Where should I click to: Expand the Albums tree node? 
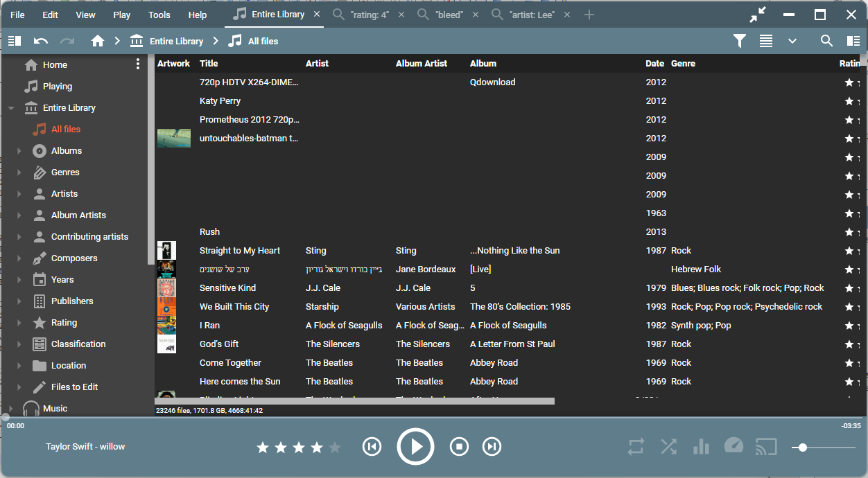pyautogui.click(x=19, y=151)
